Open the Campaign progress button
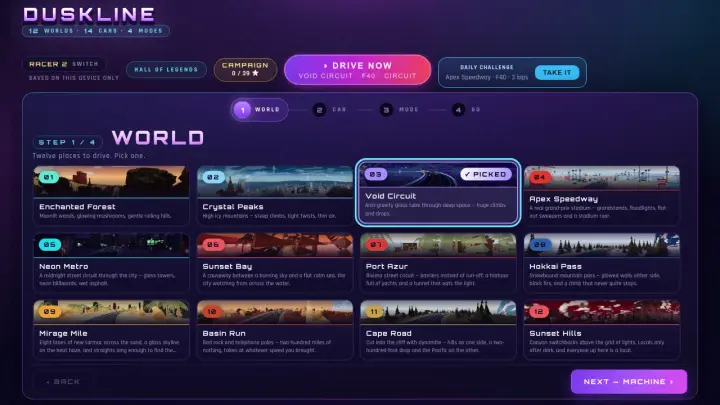 245,69
